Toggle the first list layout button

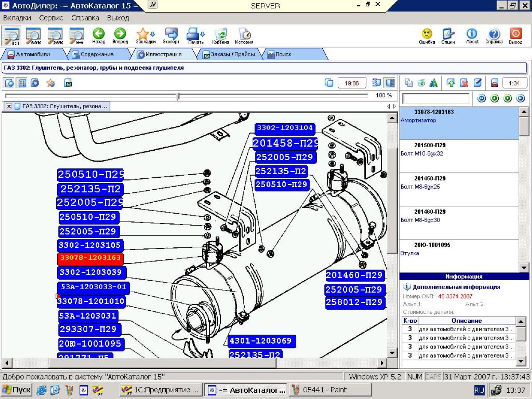[x=377, y=83]
